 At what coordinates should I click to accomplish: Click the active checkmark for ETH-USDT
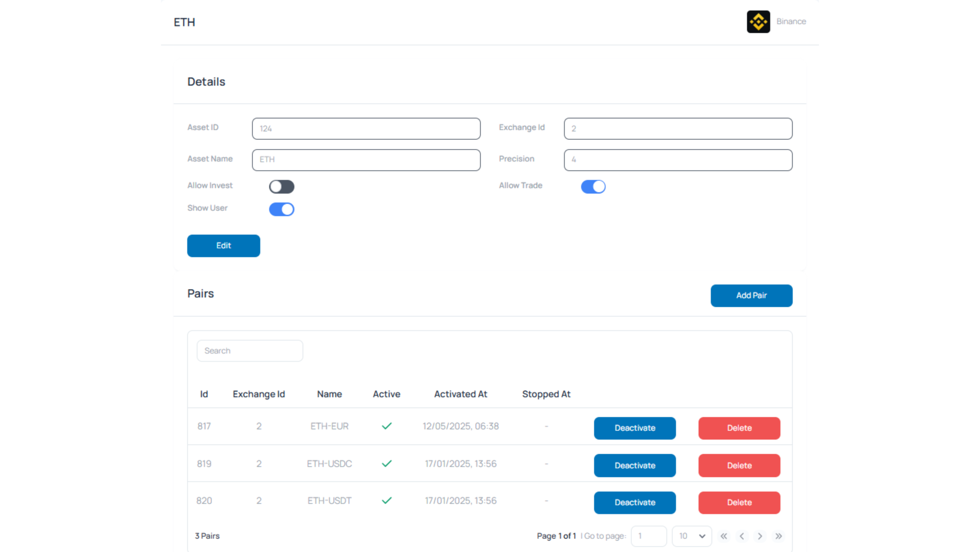click(x=387, y=500)
